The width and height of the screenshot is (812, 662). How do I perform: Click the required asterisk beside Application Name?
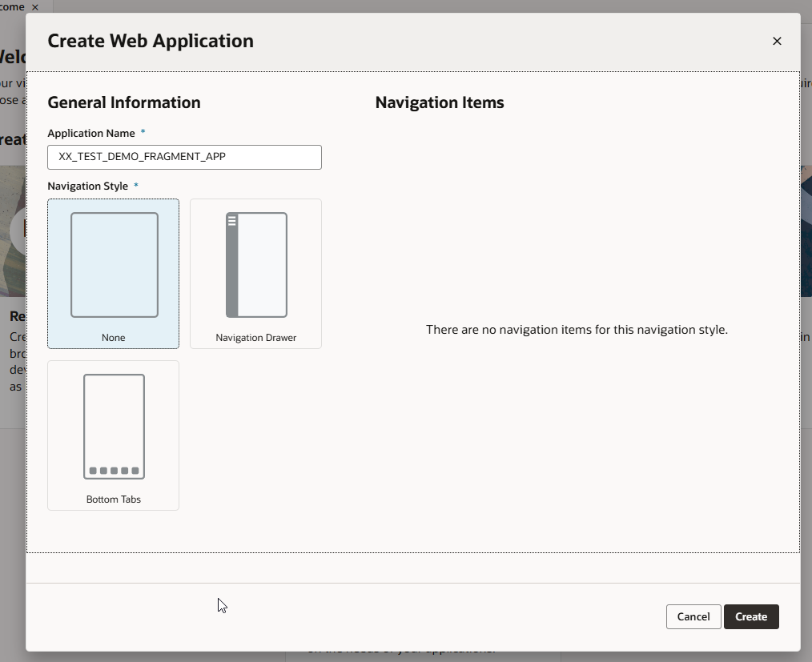[143, 131]
